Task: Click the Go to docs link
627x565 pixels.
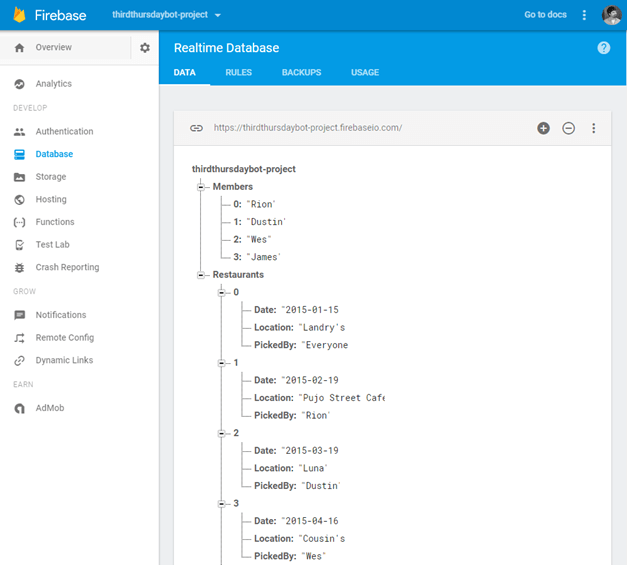Action: (545, 15)
